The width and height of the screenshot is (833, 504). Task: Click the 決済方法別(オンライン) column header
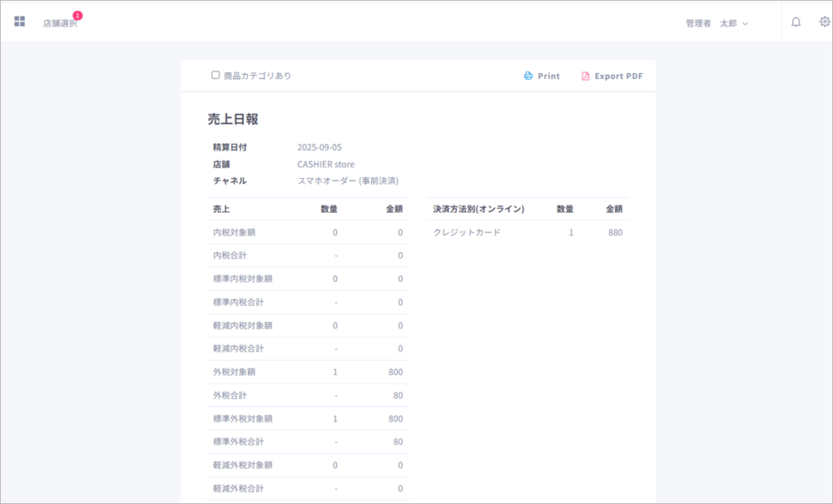[478, 209]
